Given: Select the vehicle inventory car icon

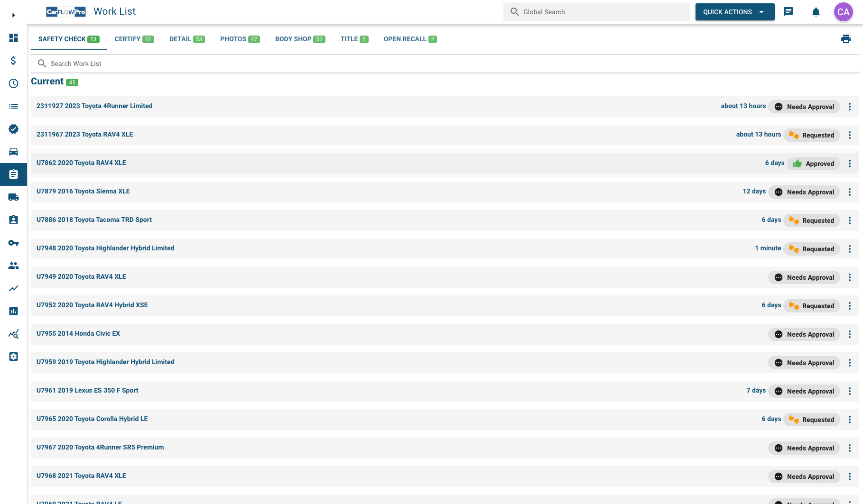Looking at the screenshot, I should coord(13,152).
